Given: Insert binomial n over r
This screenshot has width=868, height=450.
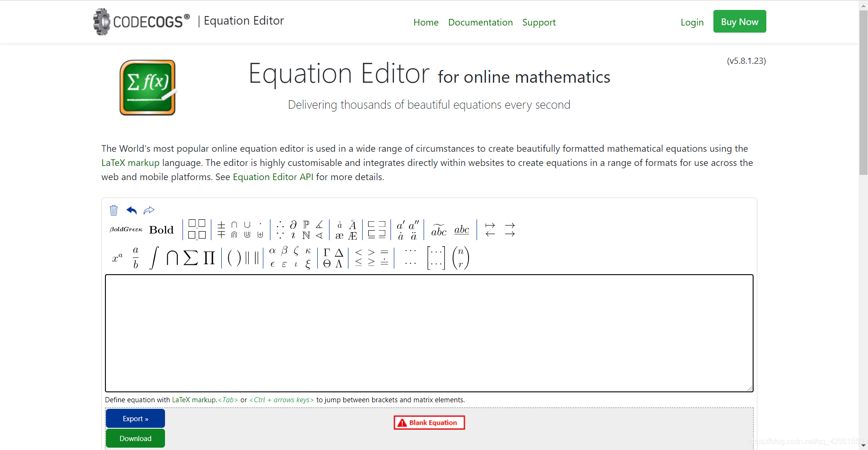Looking at the screenshot, I should point(460,258).
